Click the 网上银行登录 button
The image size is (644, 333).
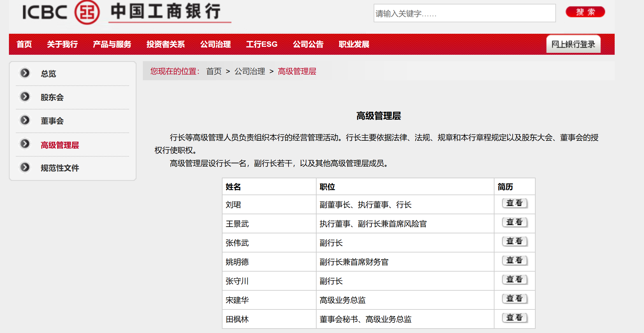[573, 44]
